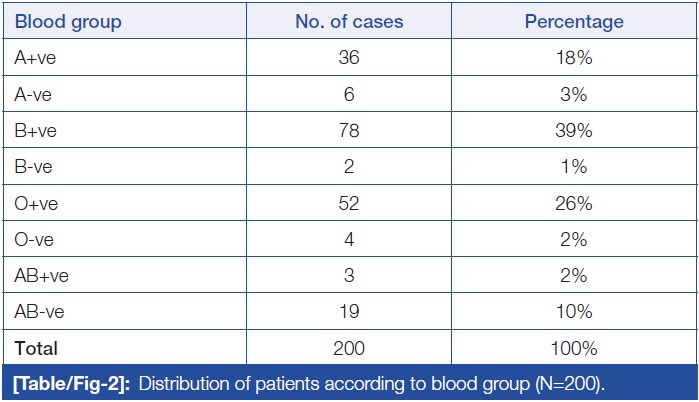Click the bold "Total" row label
Image resolution: width=699 pixels, height=402 pixels.
coord(37,348)
